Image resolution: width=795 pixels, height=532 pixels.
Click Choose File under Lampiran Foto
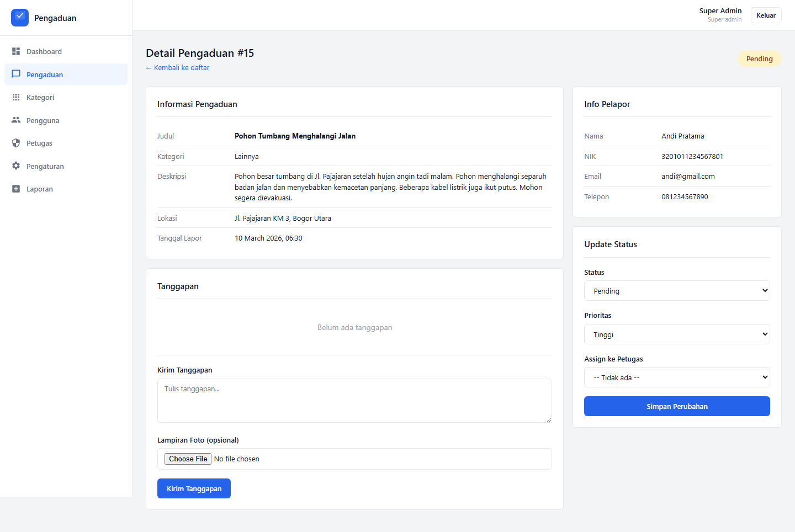pyautogui.click(x=188, y=459)
